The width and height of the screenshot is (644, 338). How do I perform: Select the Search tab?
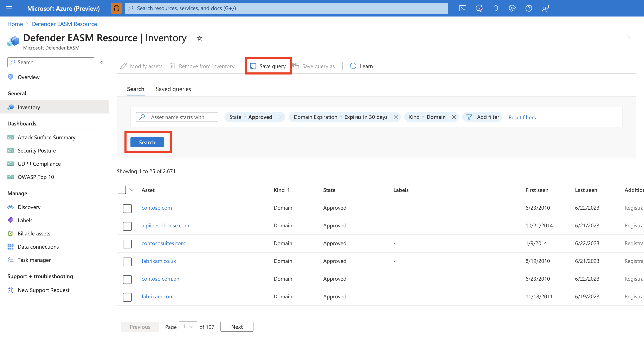click(x=135, y=89)
